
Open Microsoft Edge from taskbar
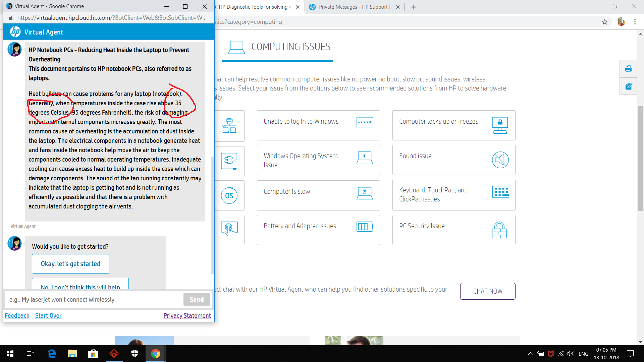pyautogui.click(x=52, y=354)
